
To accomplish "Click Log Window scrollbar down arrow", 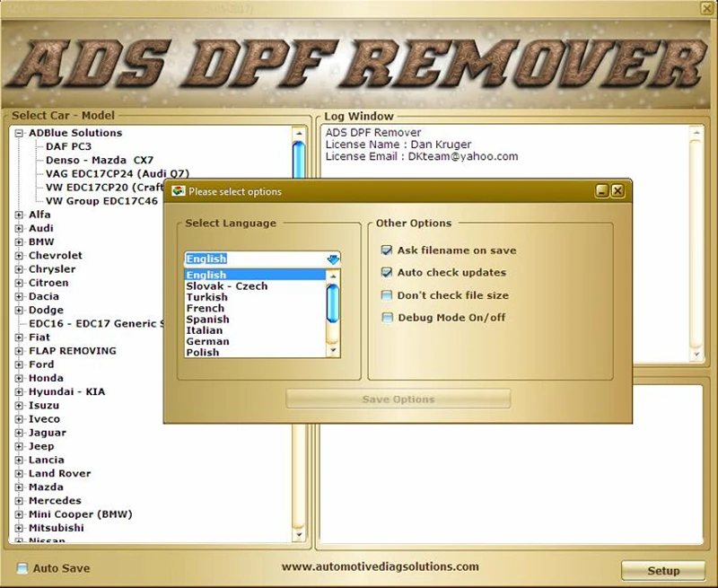I will [696, 354].
